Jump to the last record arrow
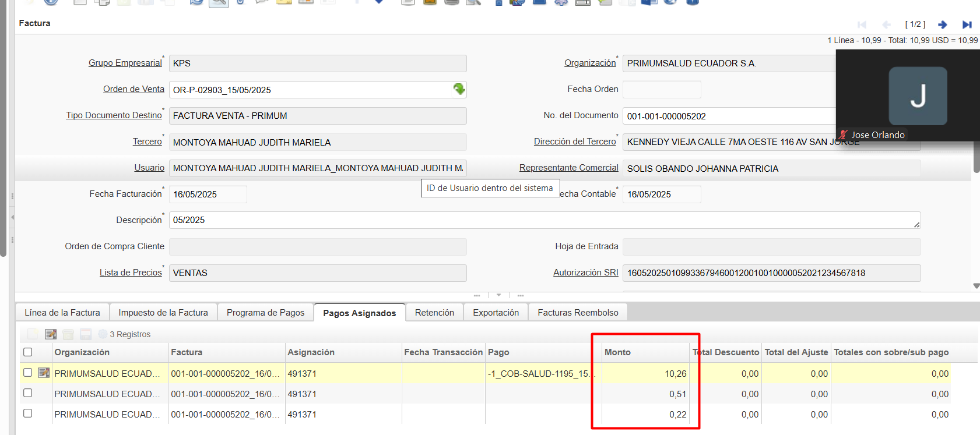Screen dimensions: 980x435 tap(967, 24)
